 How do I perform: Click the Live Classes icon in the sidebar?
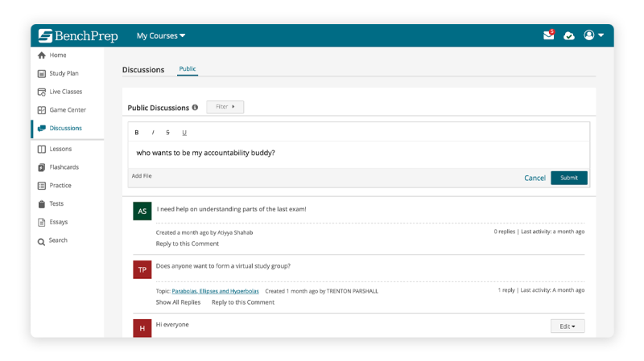point(42,92)
